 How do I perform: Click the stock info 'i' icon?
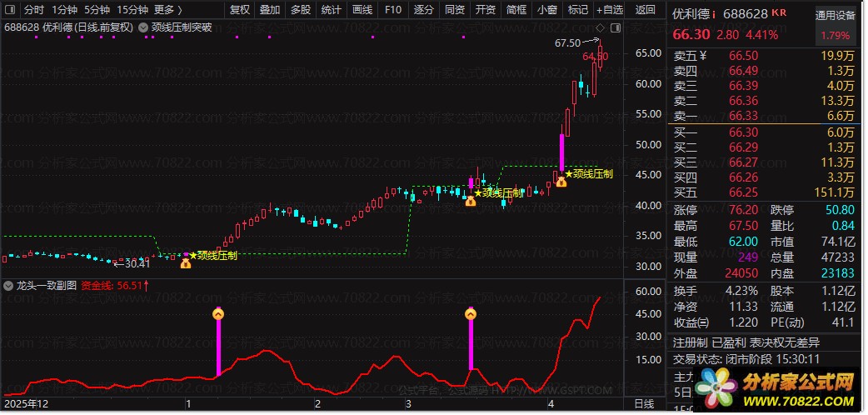[x=714, y=14]
